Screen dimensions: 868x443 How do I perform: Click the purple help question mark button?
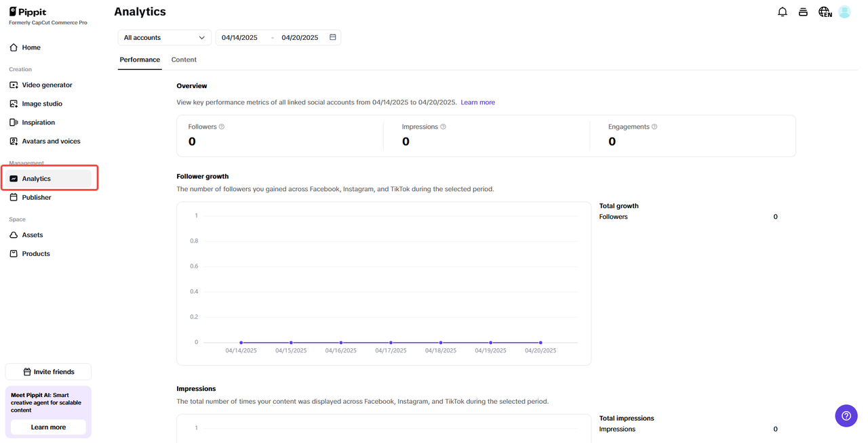[x=846, y=416]
